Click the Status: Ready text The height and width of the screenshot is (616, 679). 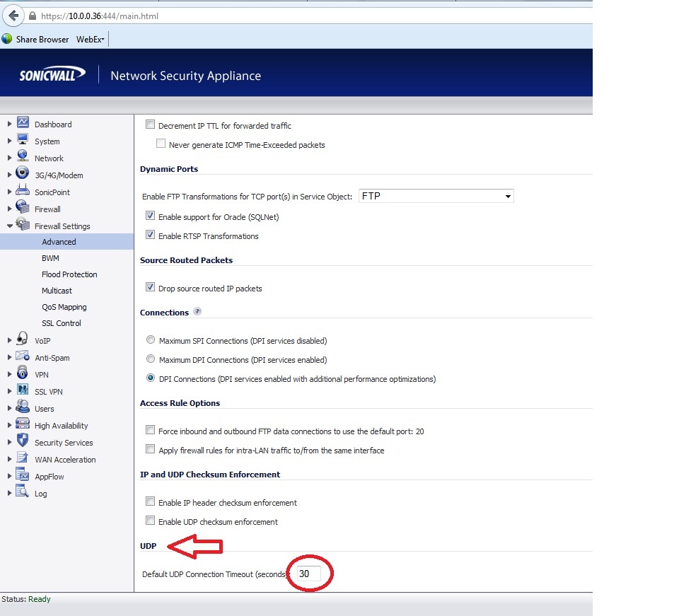[26, 599]
